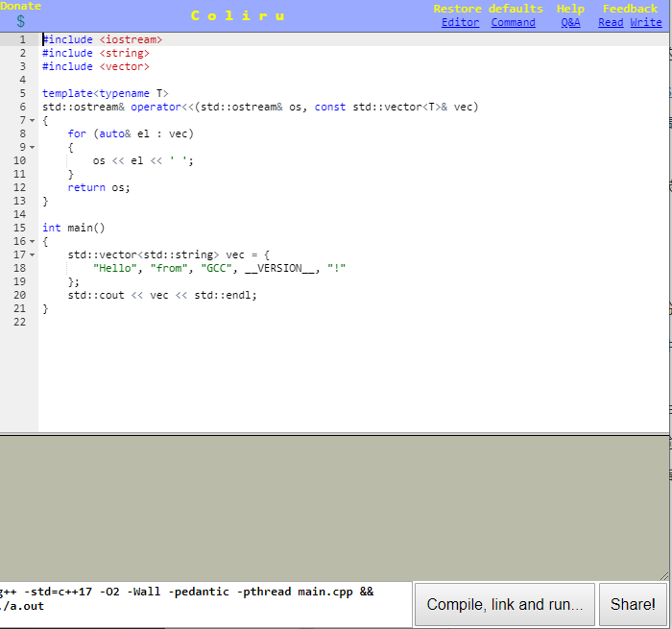Click the Share! button

633,604
